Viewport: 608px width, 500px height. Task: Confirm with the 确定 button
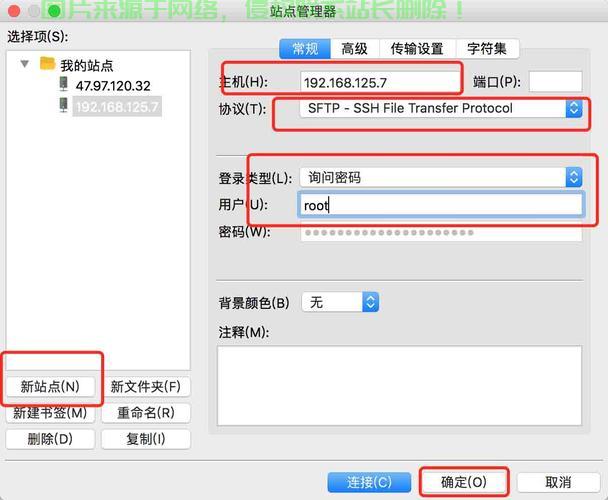(464, 482)
